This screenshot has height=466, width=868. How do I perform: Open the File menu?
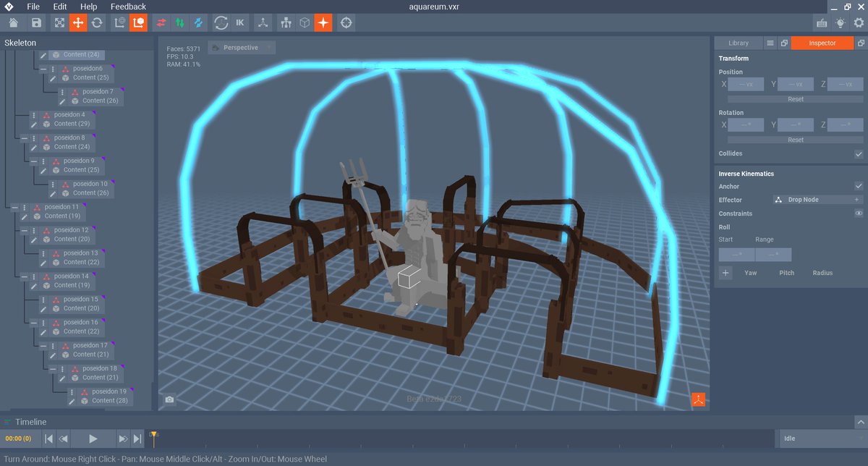(33, 7)
